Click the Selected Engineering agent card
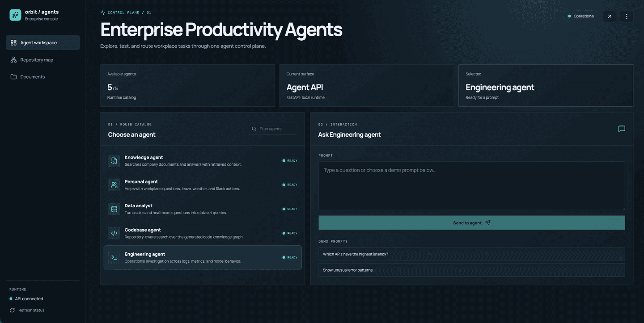 [546, 85]
